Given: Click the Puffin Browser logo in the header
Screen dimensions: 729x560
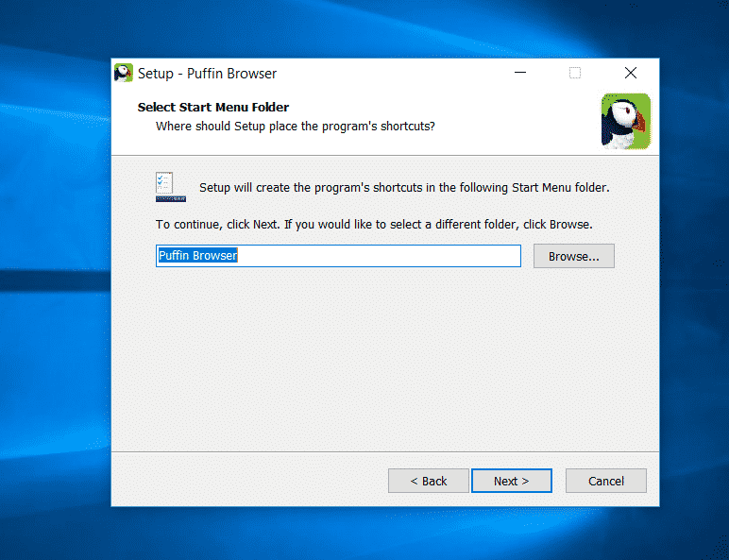Looking at the screenshot, I should (625, 121).
